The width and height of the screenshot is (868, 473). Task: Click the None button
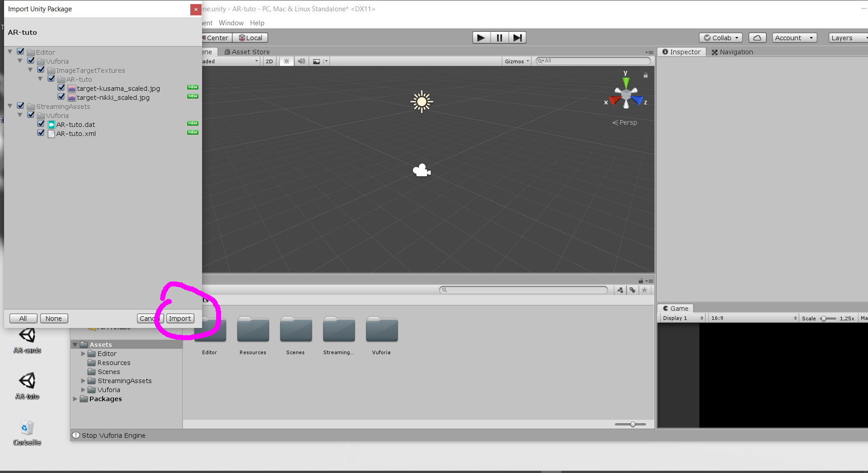pyautogui.click(x=54, y=318)
